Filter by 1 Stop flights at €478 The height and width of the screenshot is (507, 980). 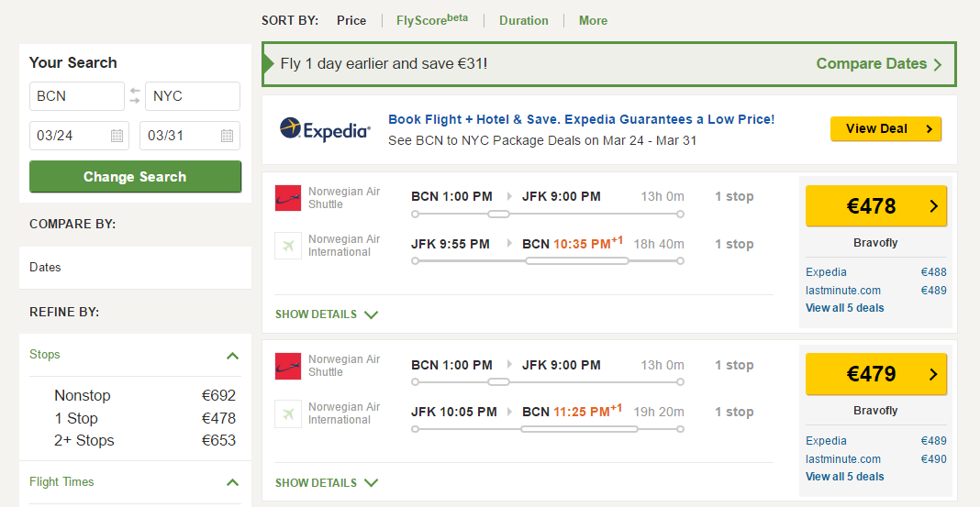[145, 418]
